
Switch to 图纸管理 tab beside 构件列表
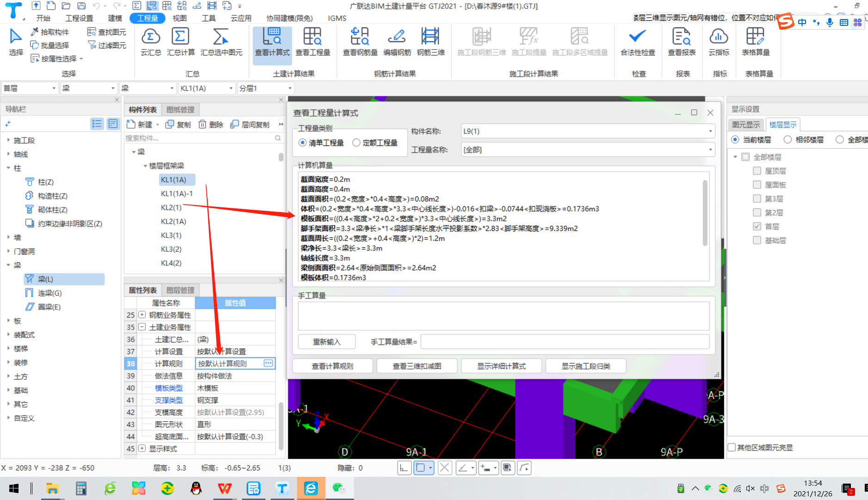tap(180, 110)
